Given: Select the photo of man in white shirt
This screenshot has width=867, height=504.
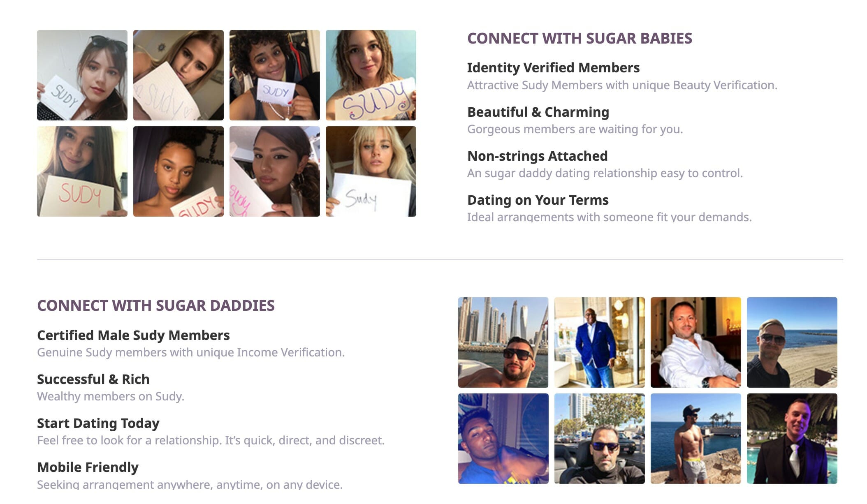Looking at the screenshot, I should pos(695,342).
